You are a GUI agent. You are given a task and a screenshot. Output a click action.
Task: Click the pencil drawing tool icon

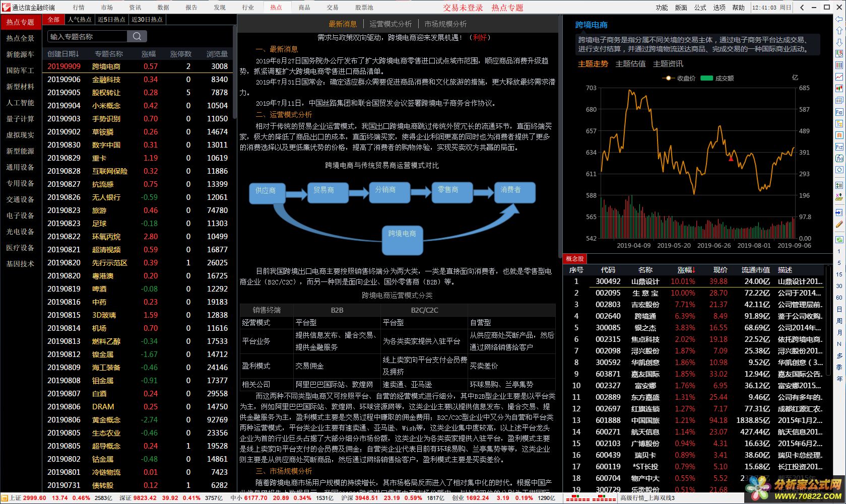point(839,224)
